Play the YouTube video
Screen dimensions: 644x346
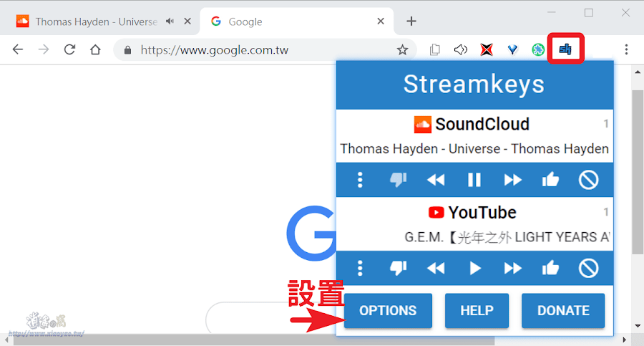click(475, 268)
